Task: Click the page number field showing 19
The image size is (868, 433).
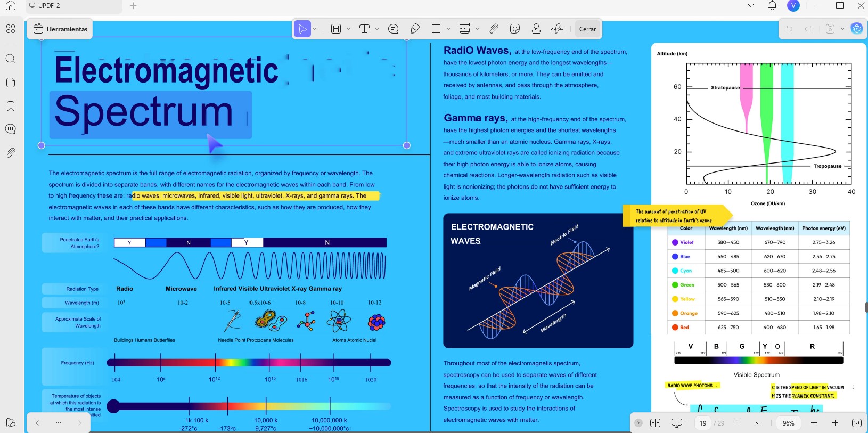Action: tap(703, 423)
